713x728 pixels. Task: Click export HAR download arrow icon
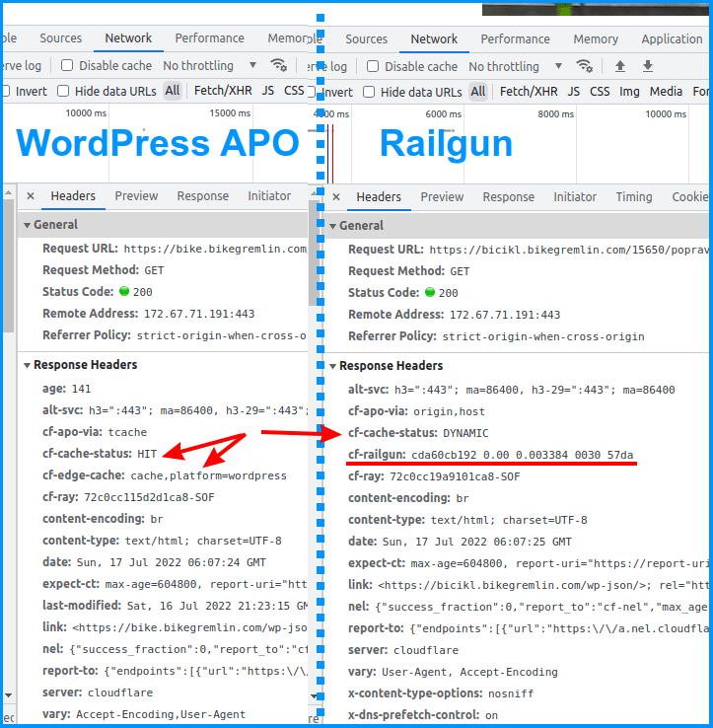point(648,66)
